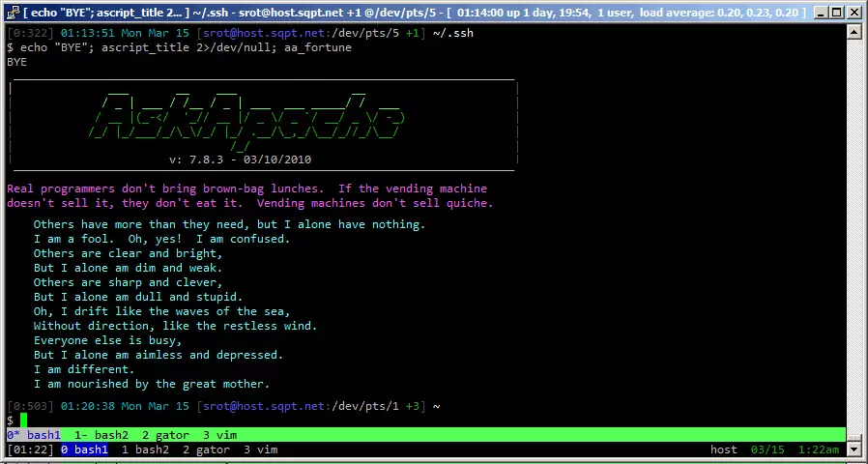Click the [01:22] indicator at bottom left
The width and height of the screenshot is (868, 464).
(x=30, y=449)
